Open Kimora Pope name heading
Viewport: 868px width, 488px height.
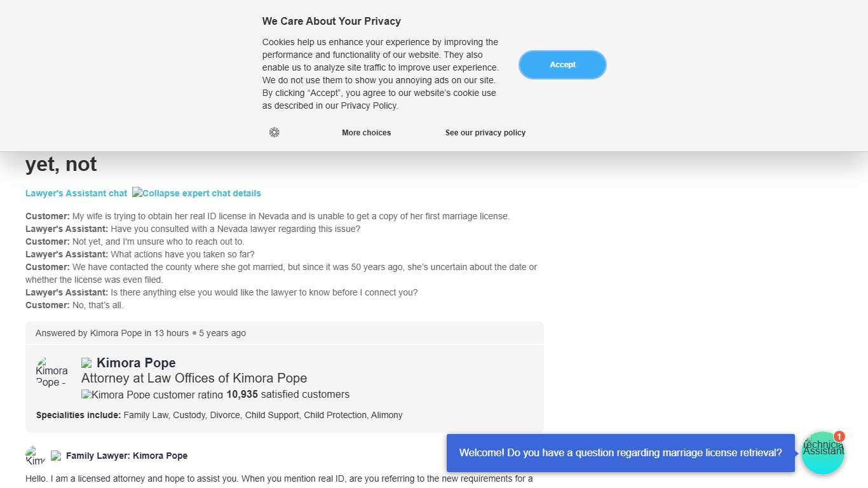(136, 363)
